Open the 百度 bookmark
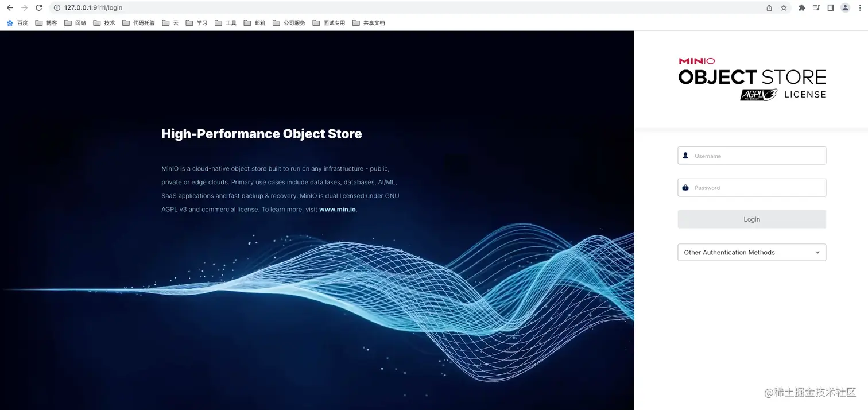 pos(17,23)
